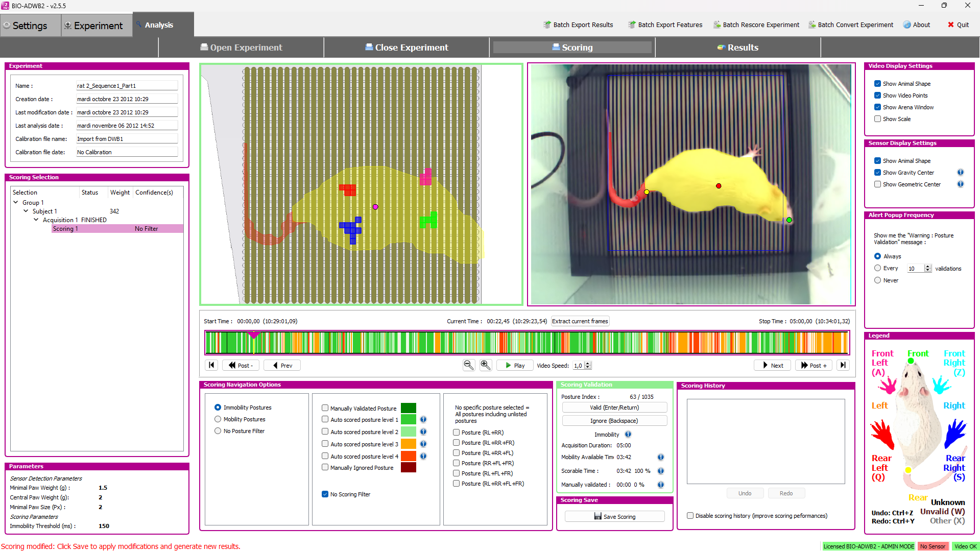Click the magenta marker on the timeline
980x551 pixels.
253,336
